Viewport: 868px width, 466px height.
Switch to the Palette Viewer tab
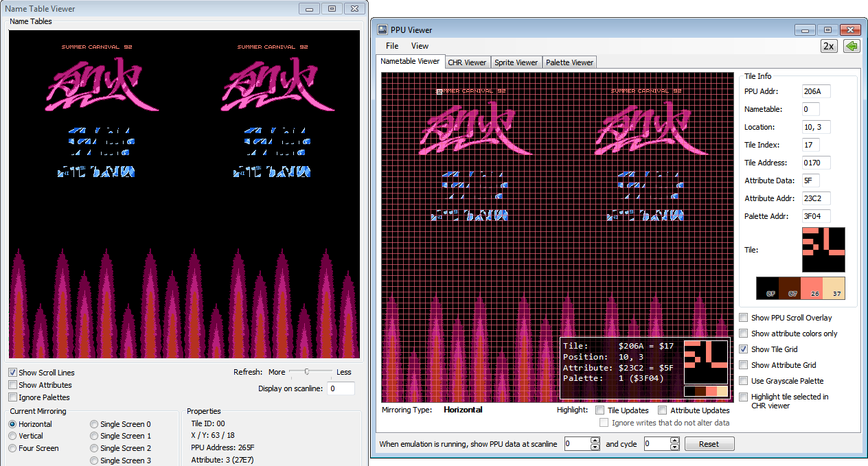tap(569, 62)
